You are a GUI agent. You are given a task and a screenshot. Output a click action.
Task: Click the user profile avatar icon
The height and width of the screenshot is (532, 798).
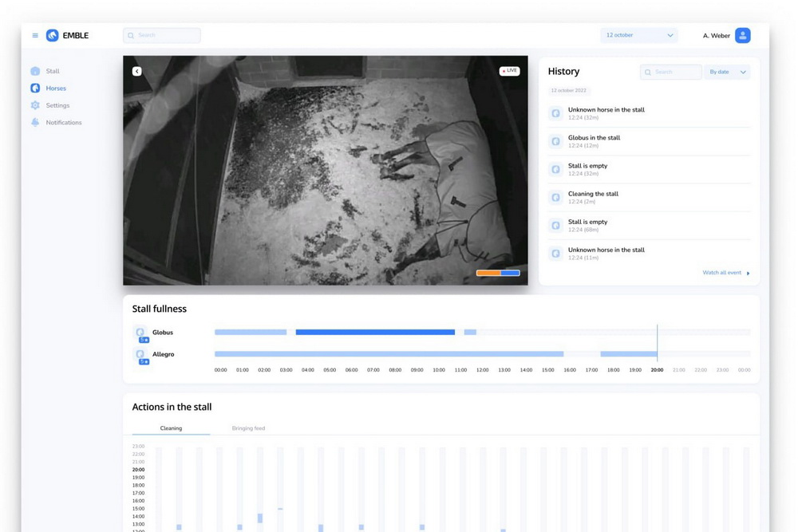(742, 35)
